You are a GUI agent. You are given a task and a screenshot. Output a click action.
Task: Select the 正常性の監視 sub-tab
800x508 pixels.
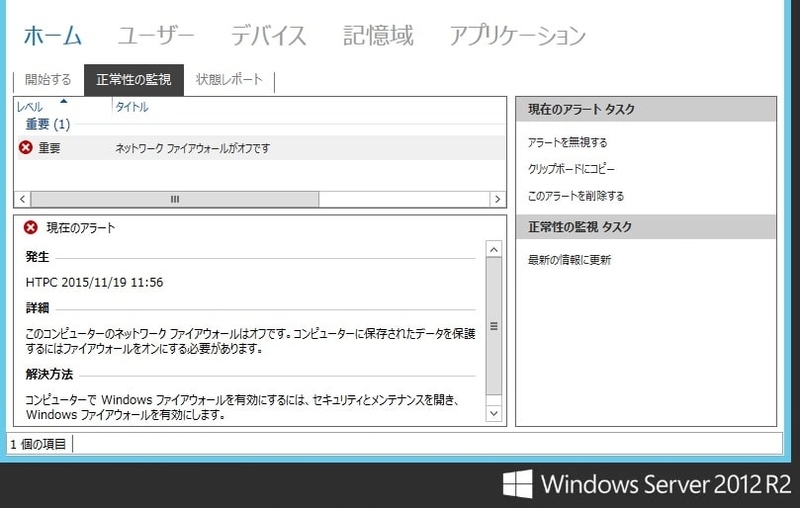(134, 80)
